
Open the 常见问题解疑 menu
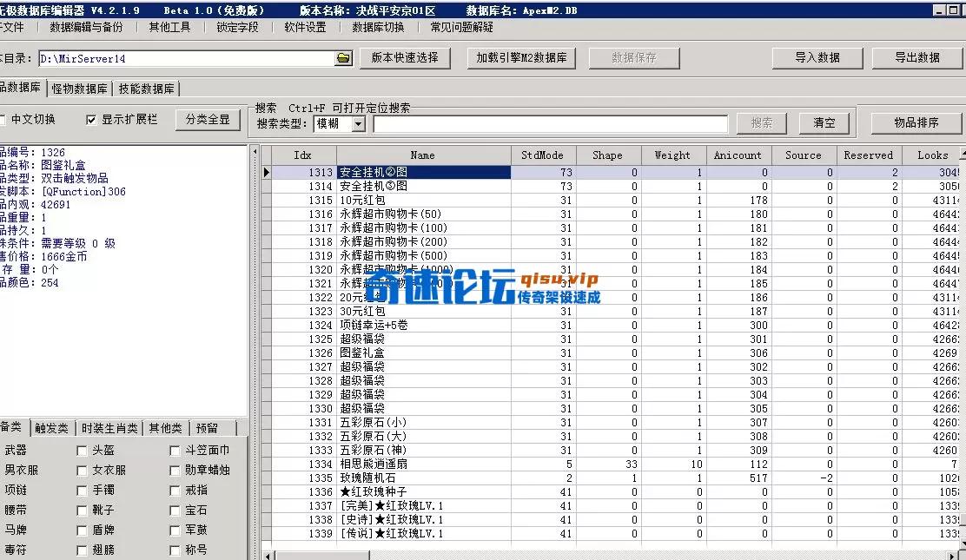pos(460,27)
